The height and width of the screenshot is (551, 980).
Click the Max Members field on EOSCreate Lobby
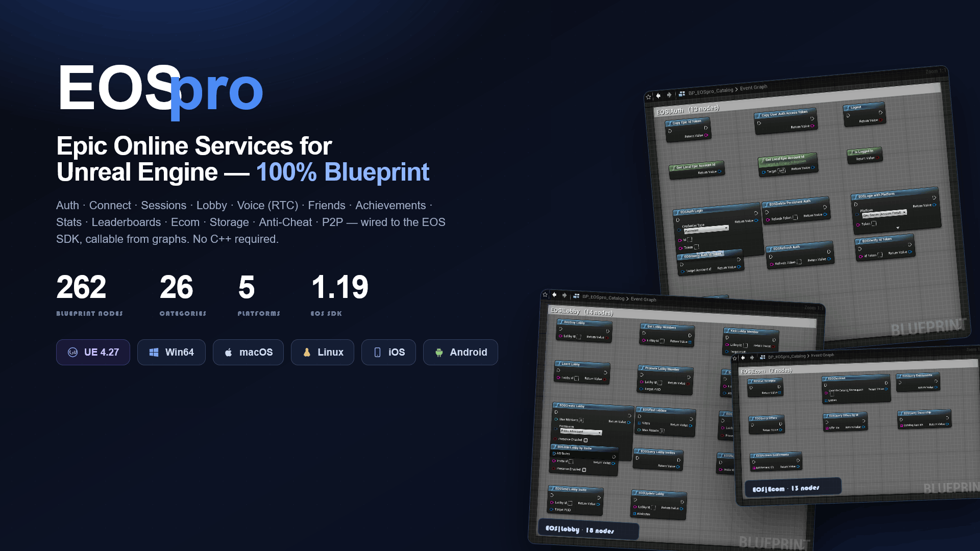click(581, 420)
